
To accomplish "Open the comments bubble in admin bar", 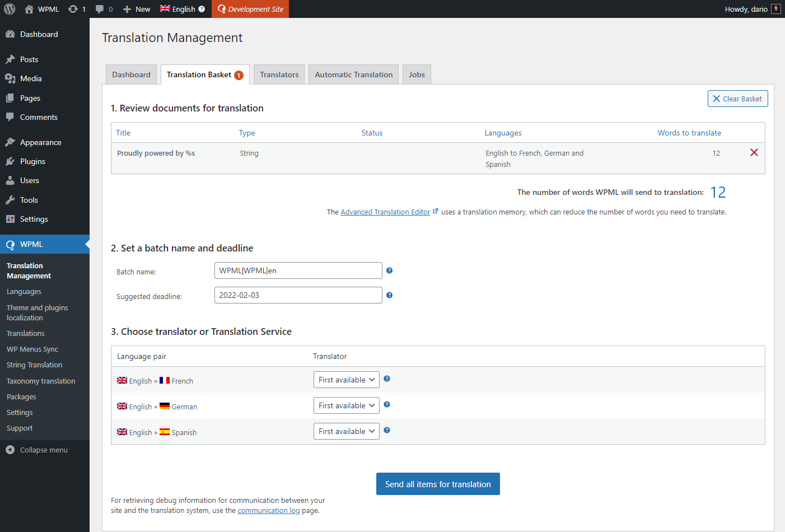I will pos(104,9).
